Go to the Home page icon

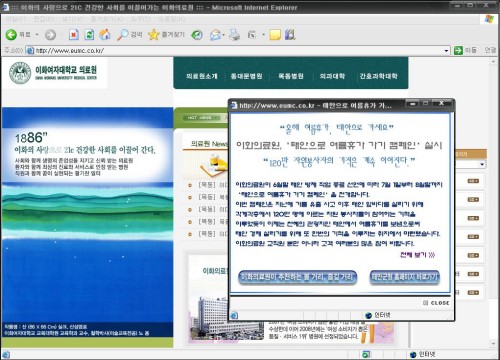pos(105,35)
